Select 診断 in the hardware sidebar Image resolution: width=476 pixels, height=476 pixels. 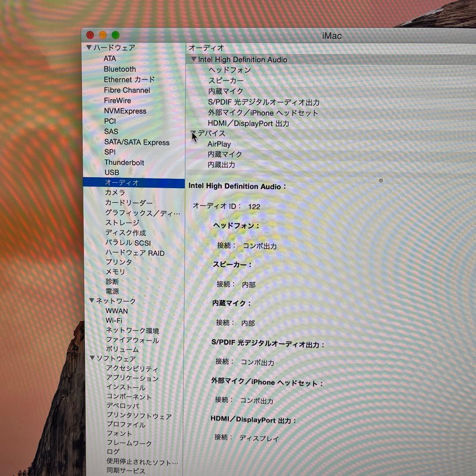click(112, 282)
